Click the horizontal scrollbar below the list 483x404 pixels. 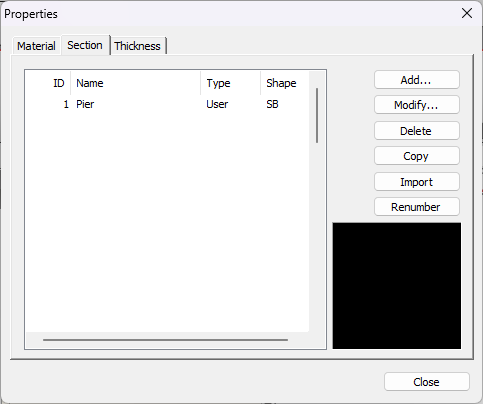pyautogui.click(x=165, y=340)
